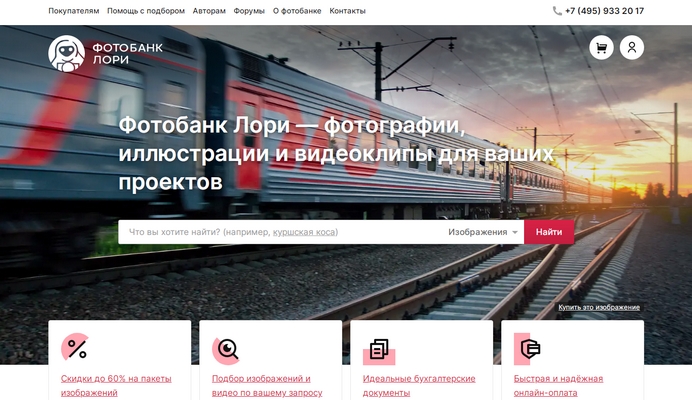Open Быстрая и надёжная онлайн-оплата link
Viewport: 692px width, 400px height.
click(558, 385)
